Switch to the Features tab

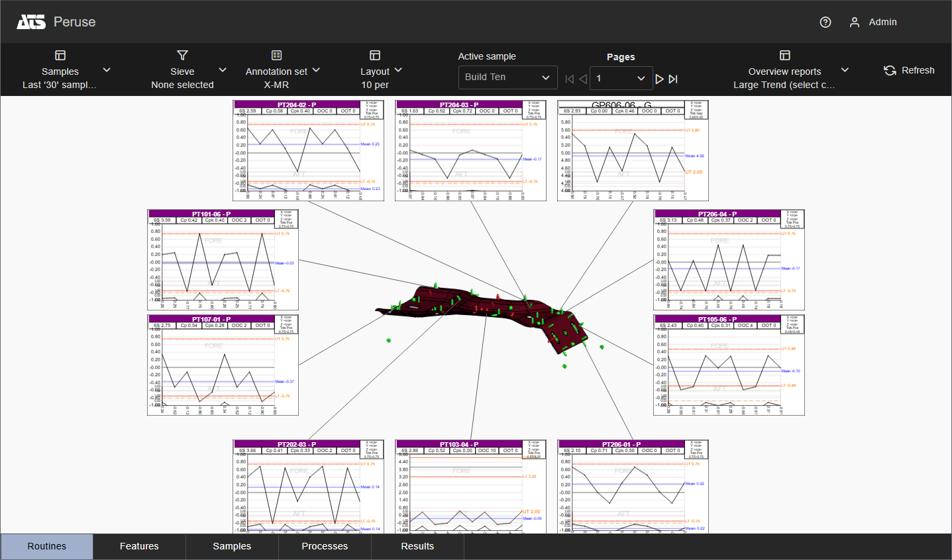139,547
